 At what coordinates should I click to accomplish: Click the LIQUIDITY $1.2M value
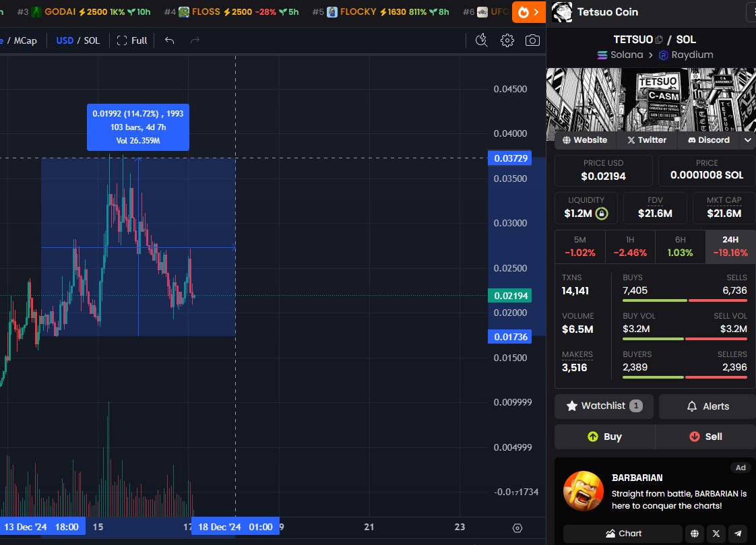(x=578, y=214)
